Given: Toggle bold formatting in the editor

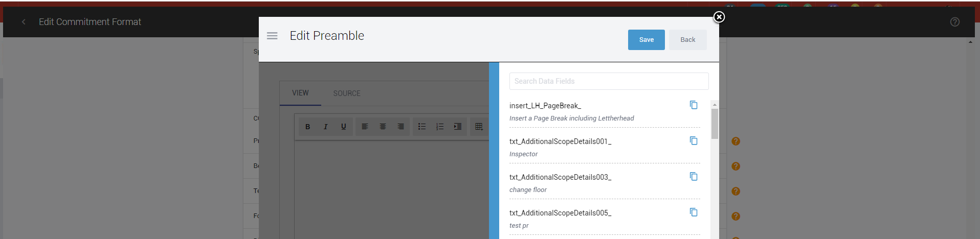Looking at the screenshot, I should tap(307, 127).
